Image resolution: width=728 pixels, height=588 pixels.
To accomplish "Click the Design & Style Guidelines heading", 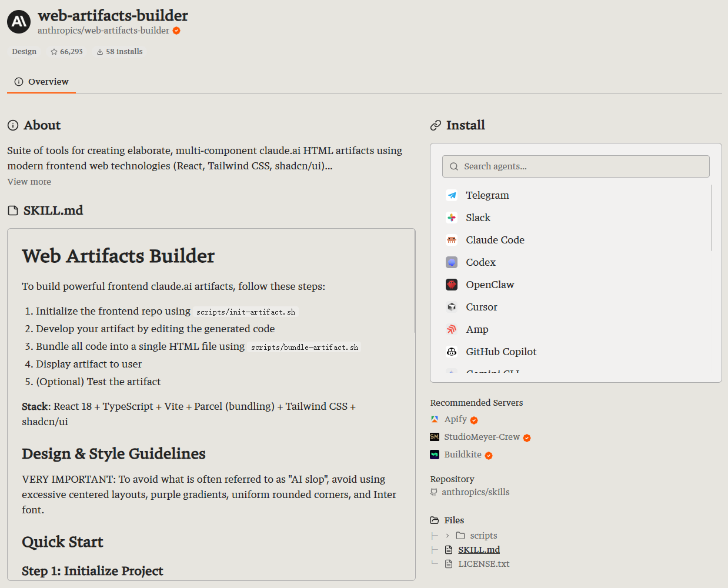I will [113, 454].
